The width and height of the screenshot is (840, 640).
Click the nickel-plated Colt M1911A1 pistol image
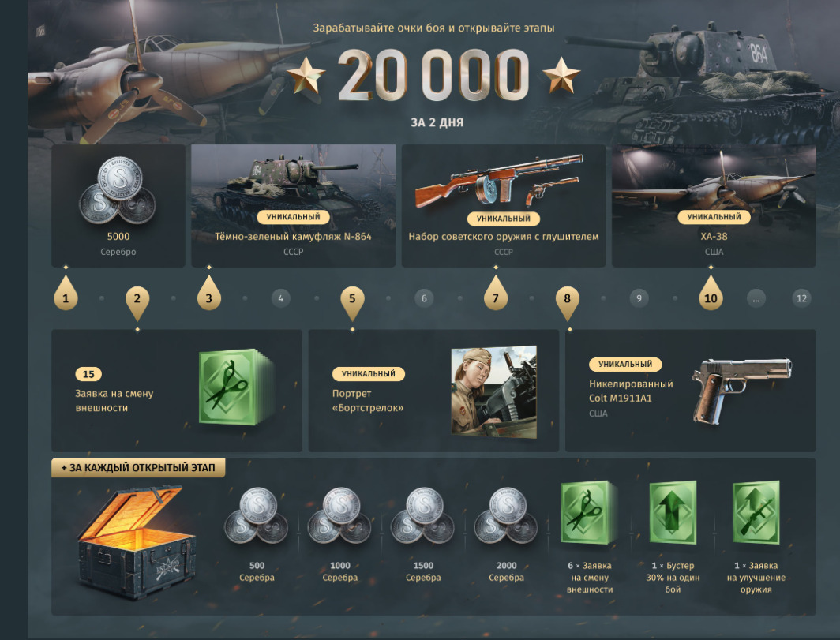click(x=742, y=391)
